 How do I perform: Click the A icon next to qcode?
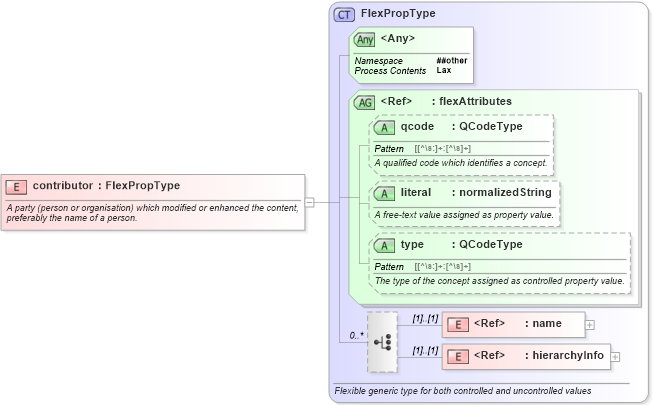click(x=384, y=128)
